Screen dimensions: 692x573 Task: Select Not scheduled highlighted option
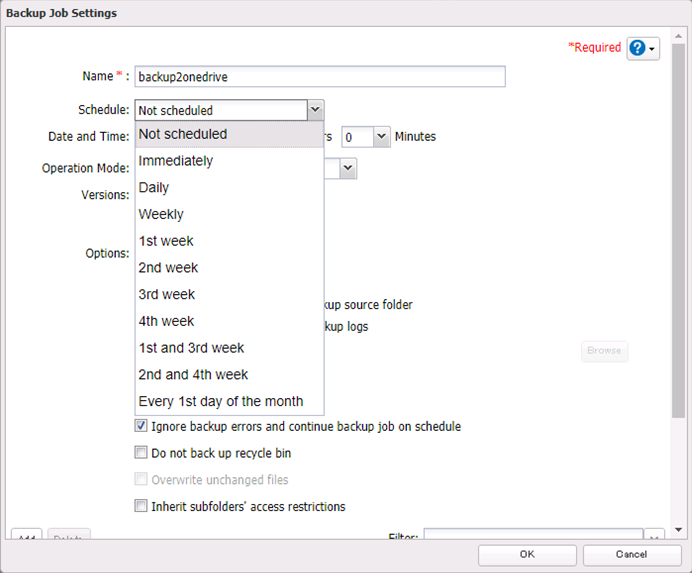[x=229, y=134]
